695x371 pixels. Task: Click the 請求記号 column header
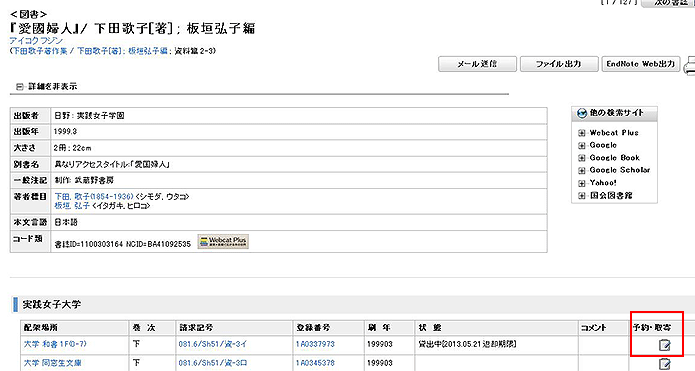coord(196,328)
